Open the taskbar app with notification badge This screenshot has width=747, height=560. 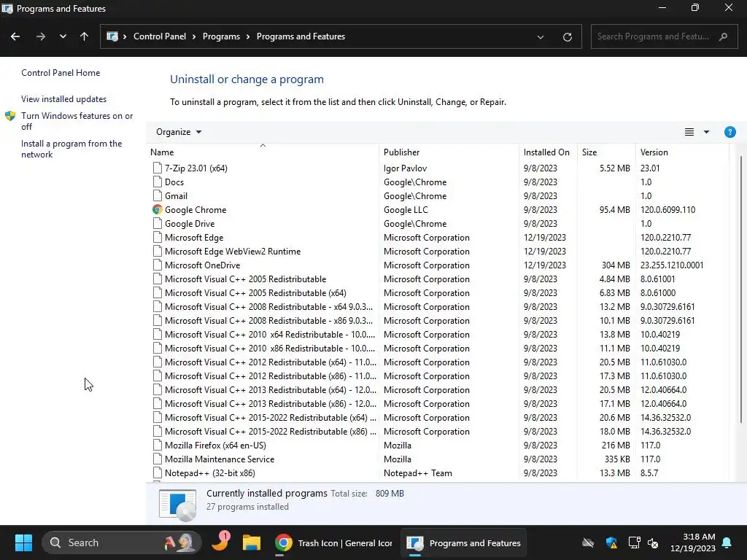(x=220, y=542)
